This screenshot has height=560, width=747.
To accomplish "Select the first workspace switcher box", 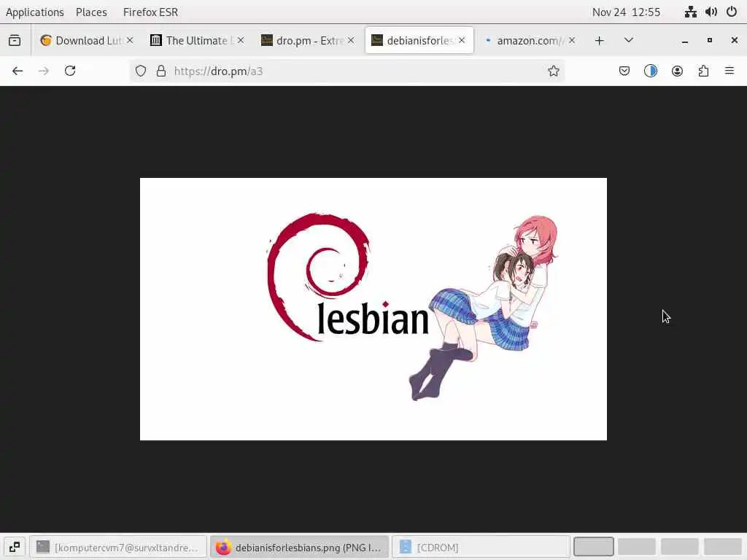I will (594, 547).
